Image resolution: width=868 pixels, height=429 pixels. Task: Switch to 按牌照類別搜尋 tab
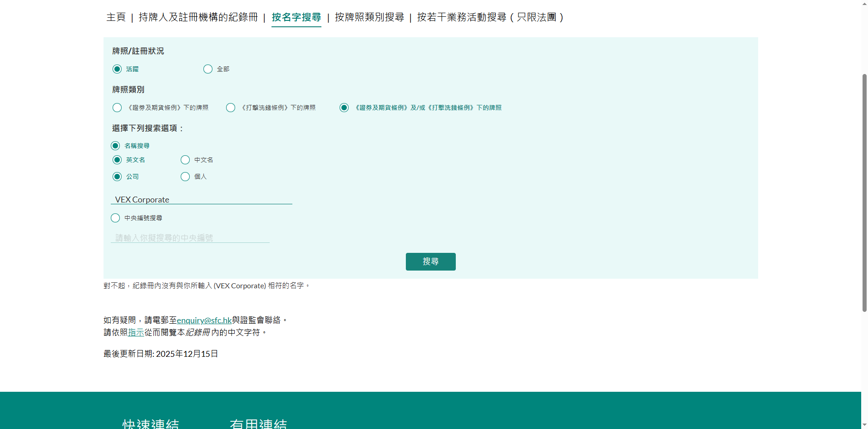coord(369,17)
